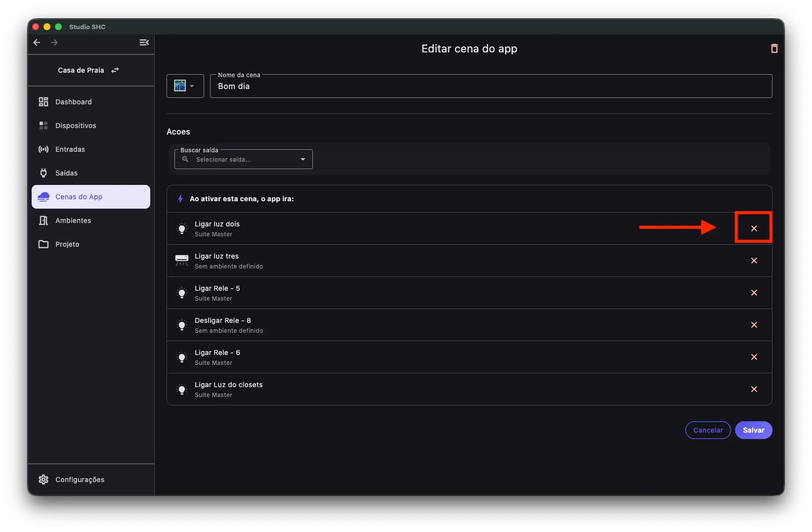Collapse the sidebar with menu icon
Image resolution: width=812 pixels, height=532 pixels.
tap(144, 43)
